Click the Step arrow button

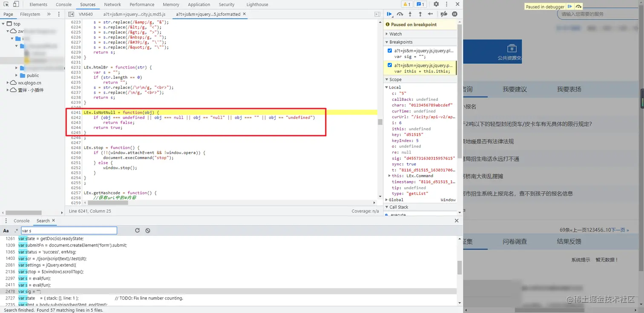click(431, 14)
